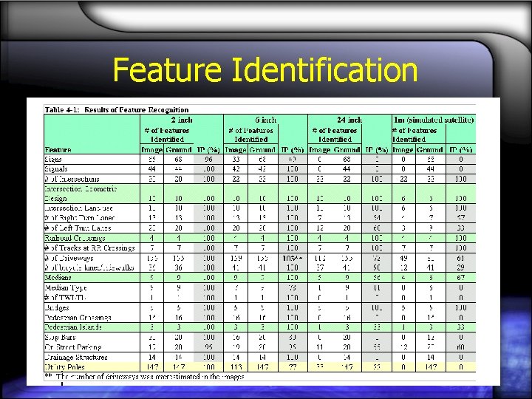This screenshot has height=399, width=532.
Task: Click the "Image" subheader under 6 inch
Action: (236, 149)
